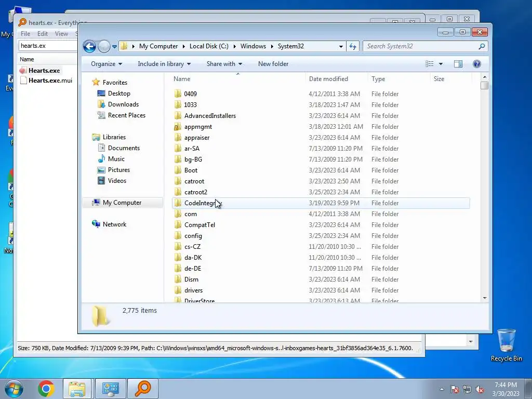Open the recent pages dropdown arrow
The width and height of the screenshot is (532, 399).
pos(114,46)
